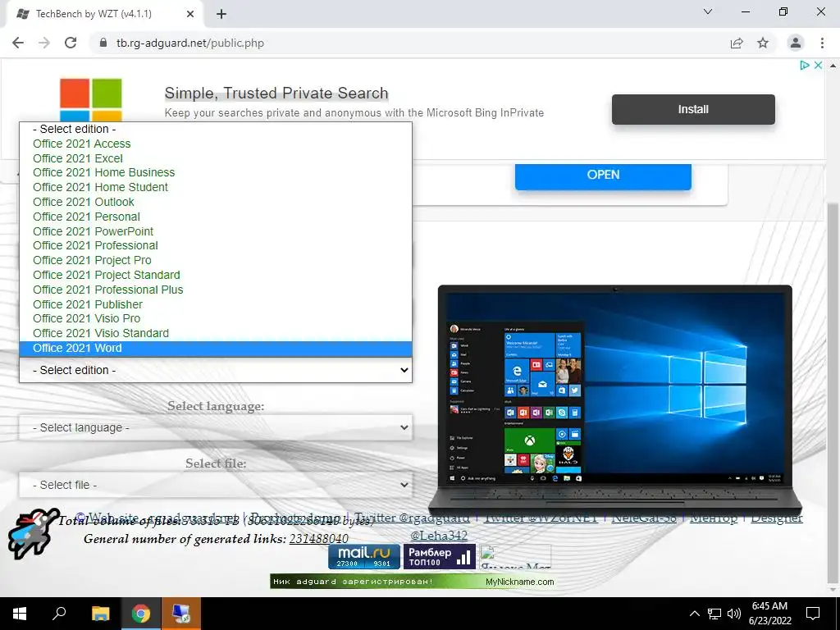Screen dimensions: 840x630
Task: Select Office 2021 Project Pro
Action: click(x=216, y=260)
